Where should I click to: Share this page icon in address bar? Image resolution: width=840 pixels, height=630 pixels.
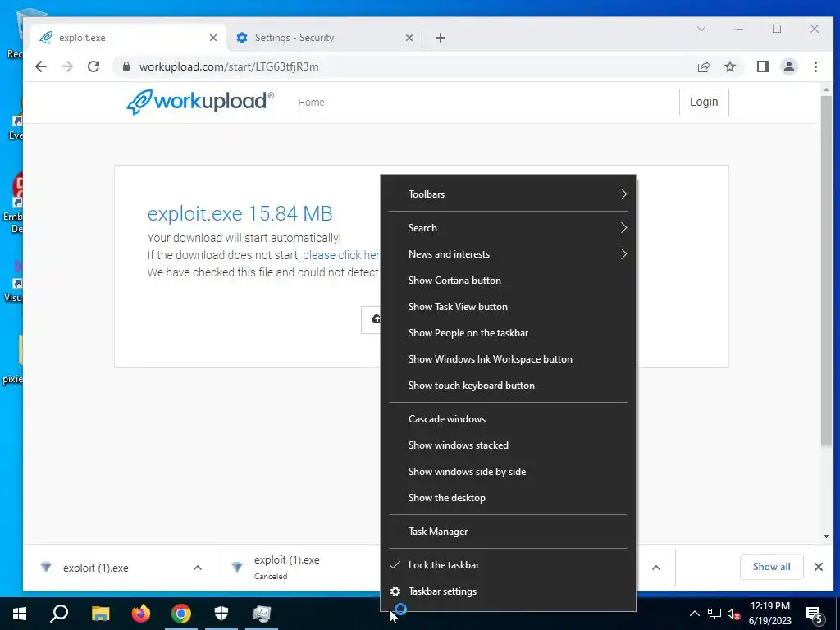703,66
